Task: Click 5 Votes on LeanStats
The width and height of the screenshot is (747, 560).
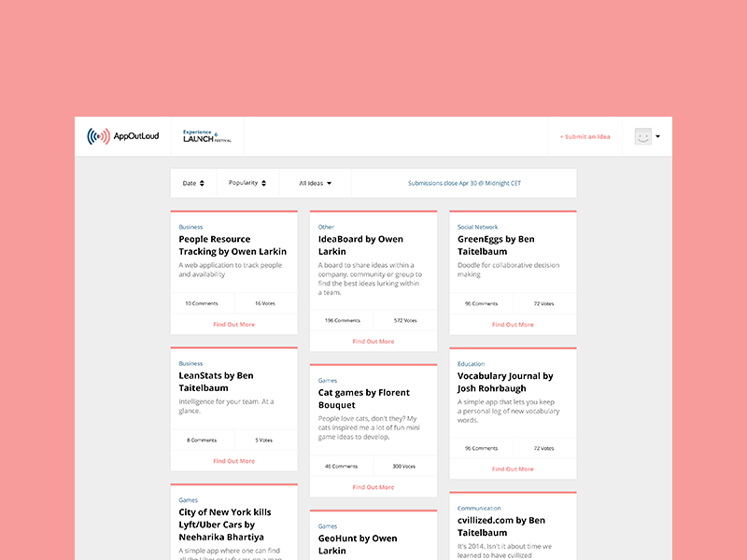Action: (263, 440)
